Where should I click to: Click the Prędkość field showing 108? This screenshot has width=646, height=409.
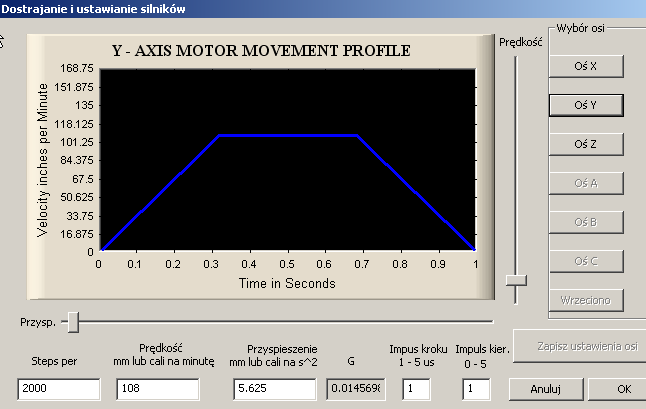(158, 389)
